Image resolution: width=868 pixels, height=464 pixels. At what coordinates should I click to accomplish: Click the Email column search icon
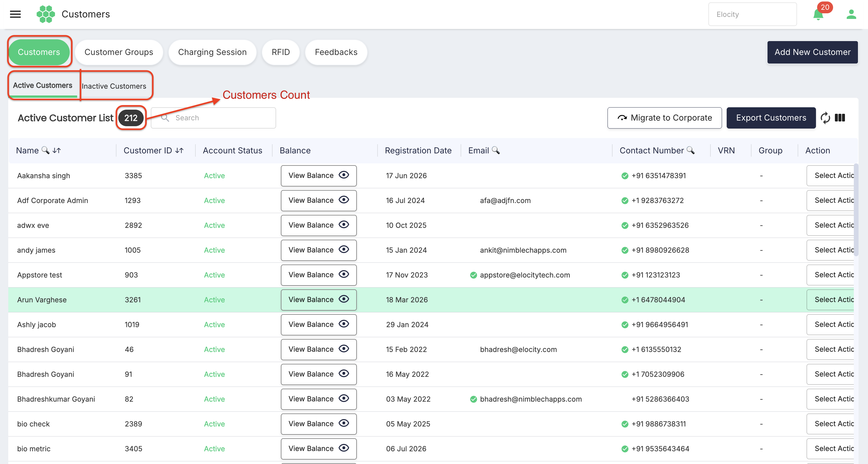(x=496, y=150)
